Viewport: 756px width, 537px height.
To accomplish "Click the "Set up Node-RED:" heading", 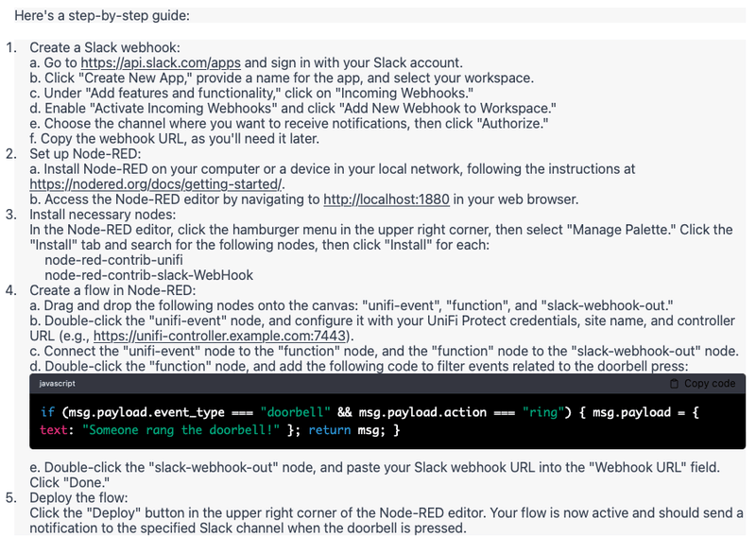I will tap(85, 154).
